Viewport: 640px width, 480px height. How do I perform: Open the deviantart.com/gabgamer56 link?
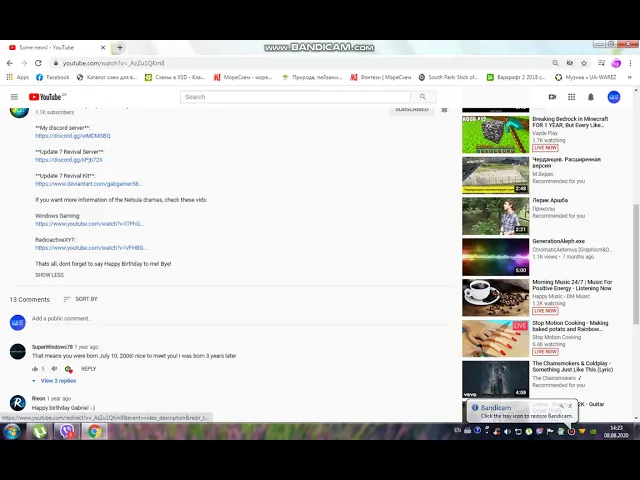pyautogui.click(x=89, y=184)
